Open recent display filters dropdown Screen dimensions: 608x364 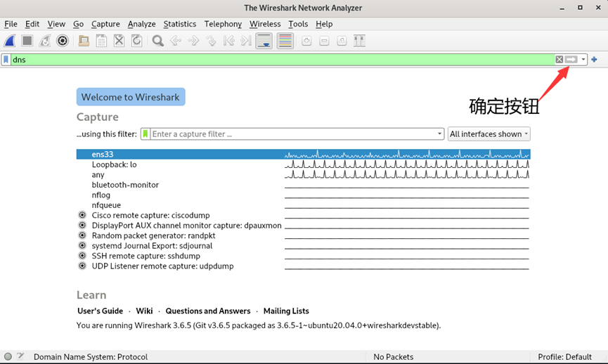(583, 59)
